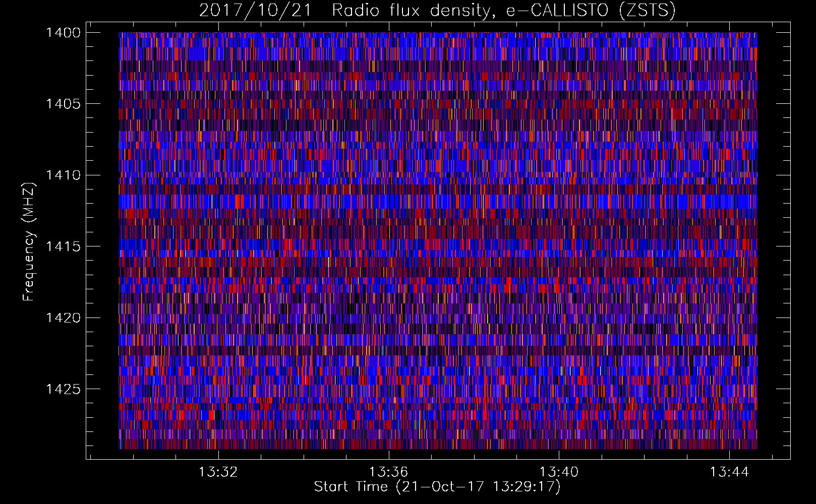
Task: Click the 1410 frequency tick label
Action: [63, 175]
